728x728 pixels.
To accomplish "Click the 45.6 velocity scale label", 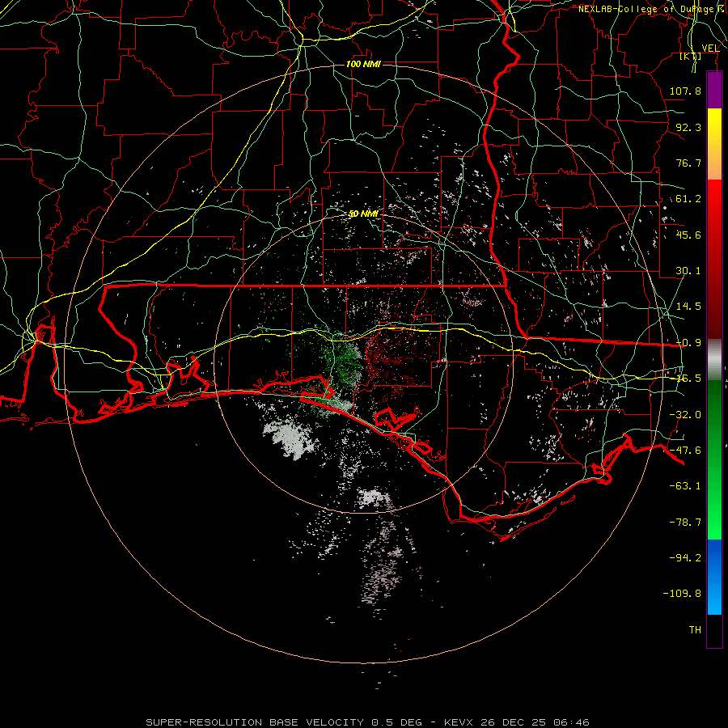I will click(x=688, y=235).
